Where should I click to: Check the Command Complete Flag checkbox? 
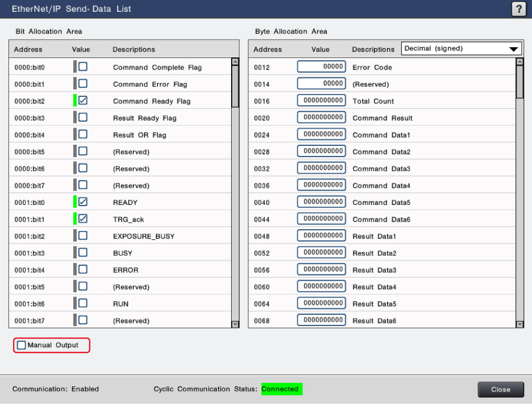(x=83, y=67)
